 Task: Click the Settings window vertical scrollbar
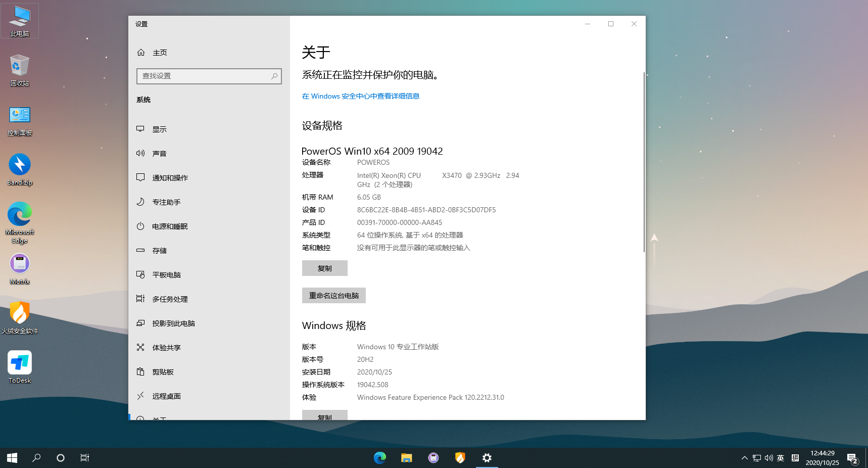point(644,162)
